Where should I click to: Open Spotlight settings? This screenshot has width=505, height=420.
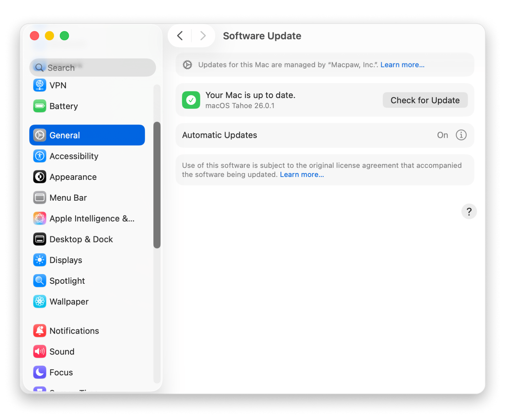[67, 281]
